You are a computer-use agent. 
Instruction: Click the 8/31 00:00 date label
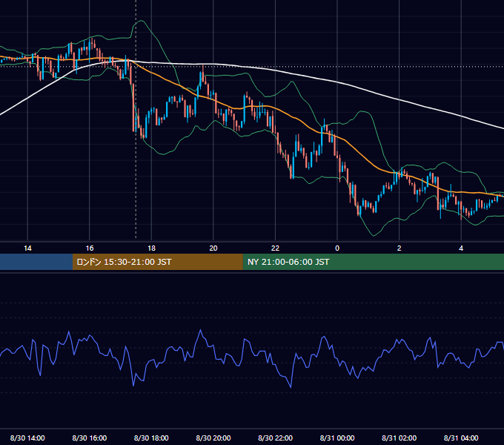click(x=337, y=438)
